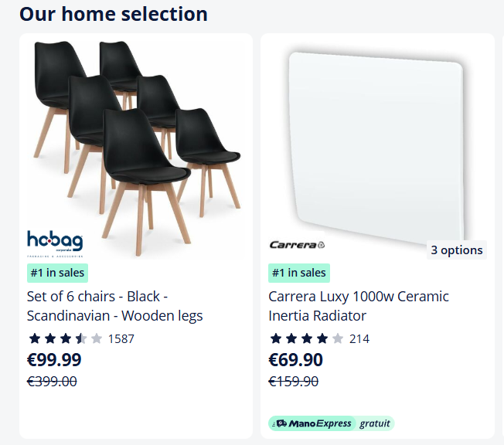
Task: Open the Set of 6 chairs product title
Action: [114, 306]
